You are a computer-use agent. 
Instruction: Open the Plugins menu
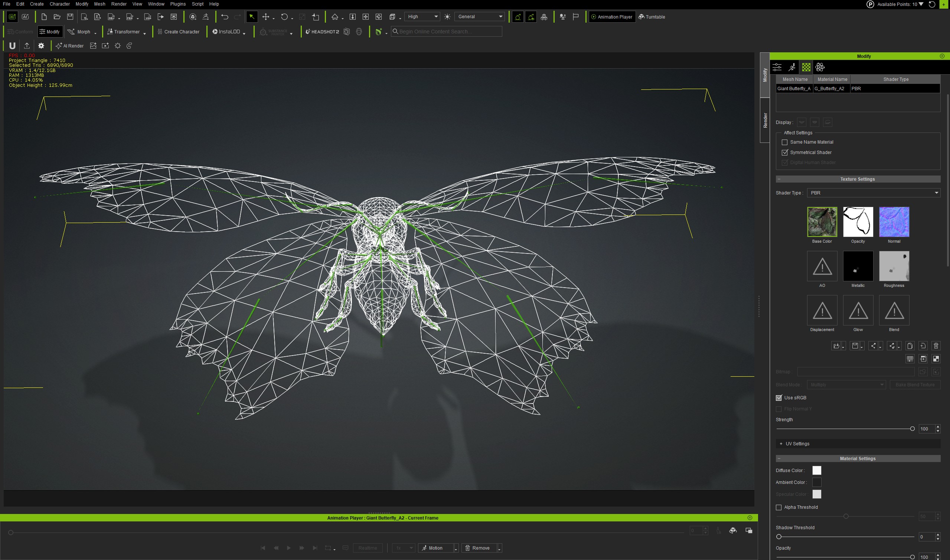click(x=178, y=4)
